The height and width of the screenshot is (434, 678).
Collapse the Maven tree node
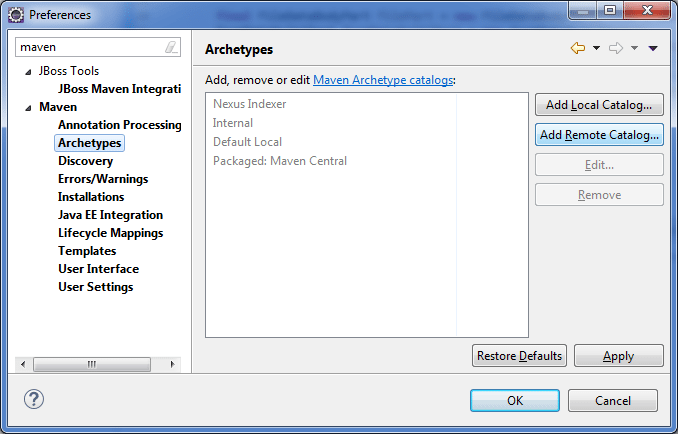pyautogui.click(x=28, y=108)
